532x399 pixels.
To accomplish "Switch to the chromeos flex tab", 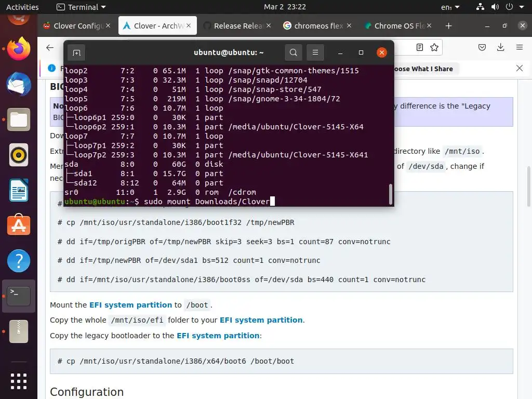I will click(318, 26).
